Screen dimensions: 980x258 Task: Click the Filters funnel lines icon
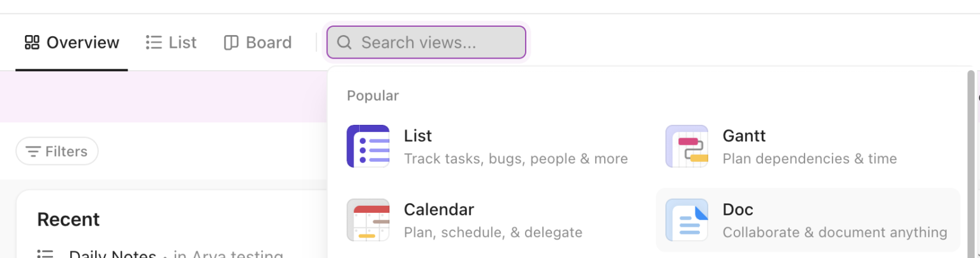pos(33,152)
